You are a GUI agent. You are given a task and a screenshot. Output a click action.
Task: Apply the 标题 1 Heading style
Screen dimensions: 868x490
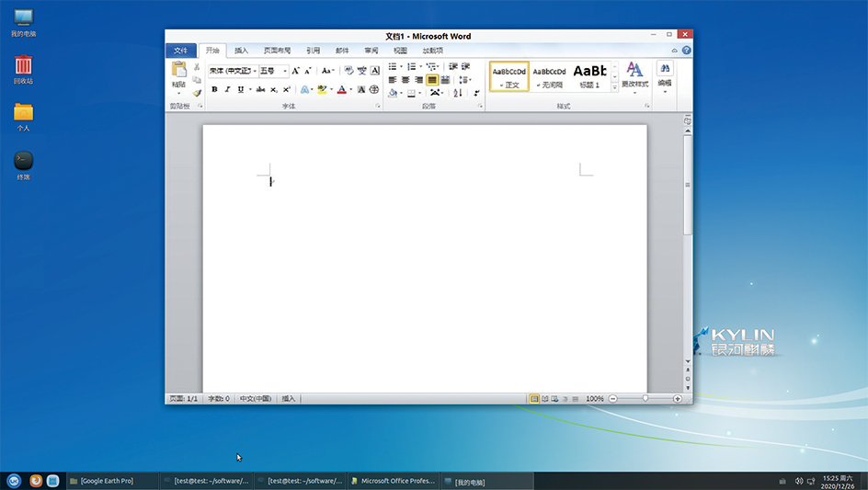tap(589, 76)
